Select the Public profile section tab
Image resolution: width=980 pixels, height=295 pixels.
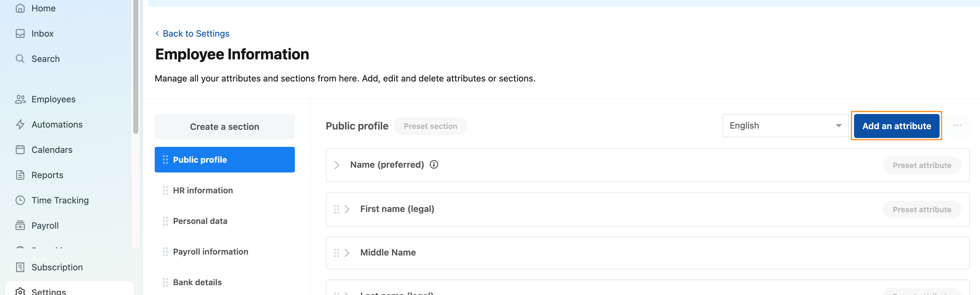[x=224, y=160]
